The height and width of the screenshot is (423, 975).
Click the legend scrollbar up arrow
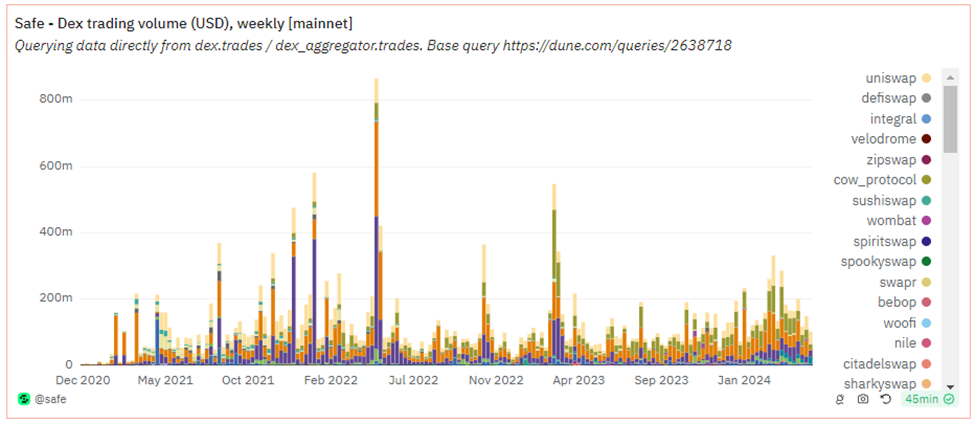coord(950,77)
